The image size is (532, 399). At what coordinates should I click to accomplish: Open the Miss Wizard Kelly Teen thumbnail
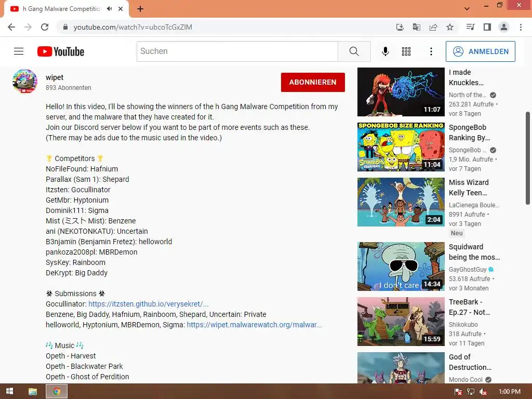[401, 202]
